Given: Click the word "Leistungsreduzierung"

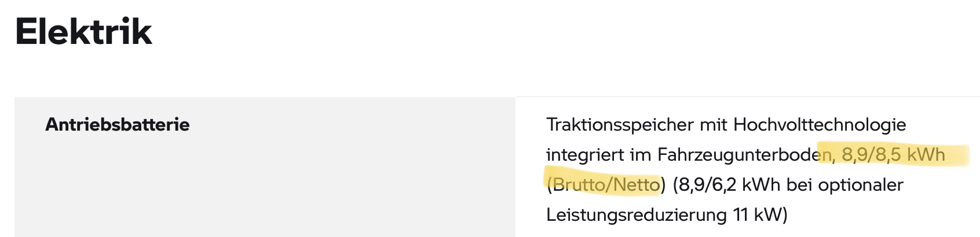Looking at the screenshot, I should point(636,215).
